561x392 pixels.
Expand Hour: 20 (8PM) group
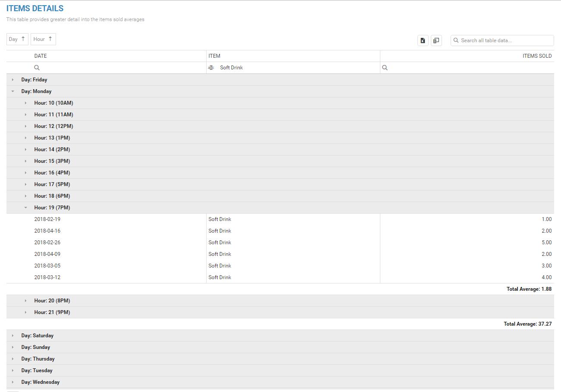[x=26, y=301]
